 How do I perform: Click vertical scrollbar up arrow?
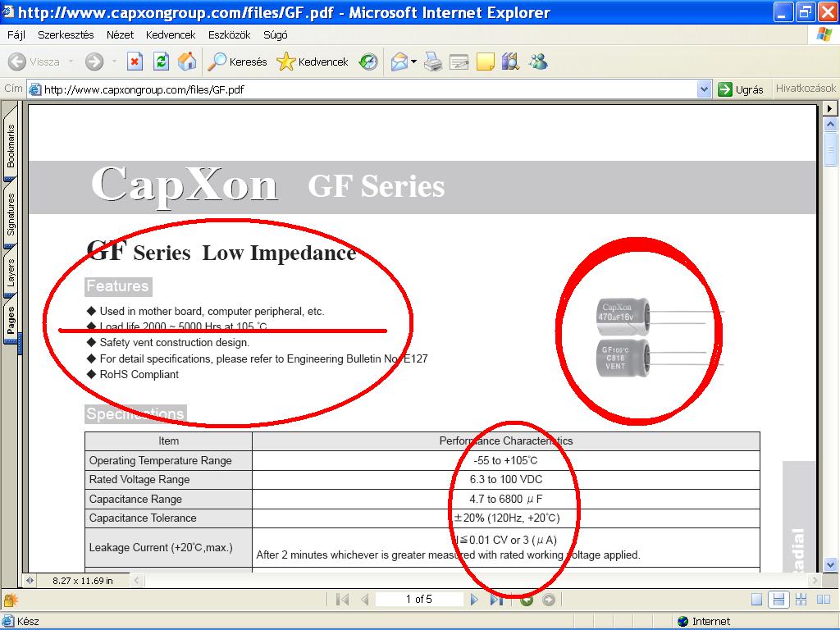click(x=830, y=125)
